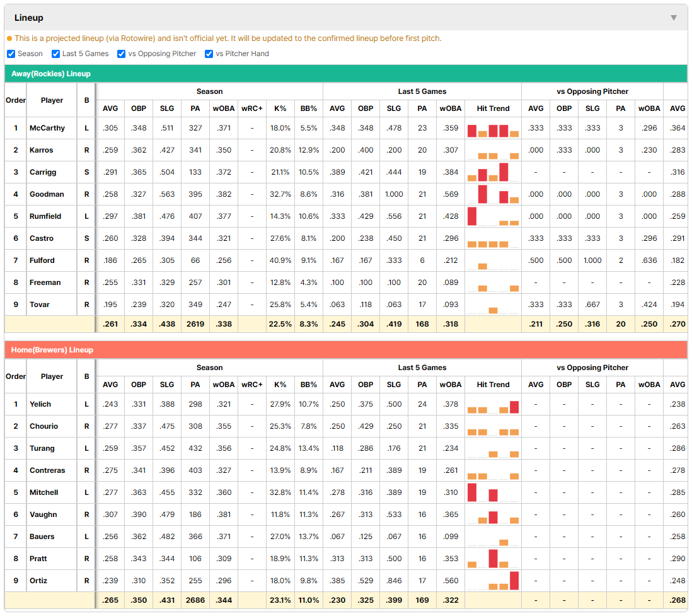
Task: Sort Rockies table by wRC+ column
Action: point(251,108)
